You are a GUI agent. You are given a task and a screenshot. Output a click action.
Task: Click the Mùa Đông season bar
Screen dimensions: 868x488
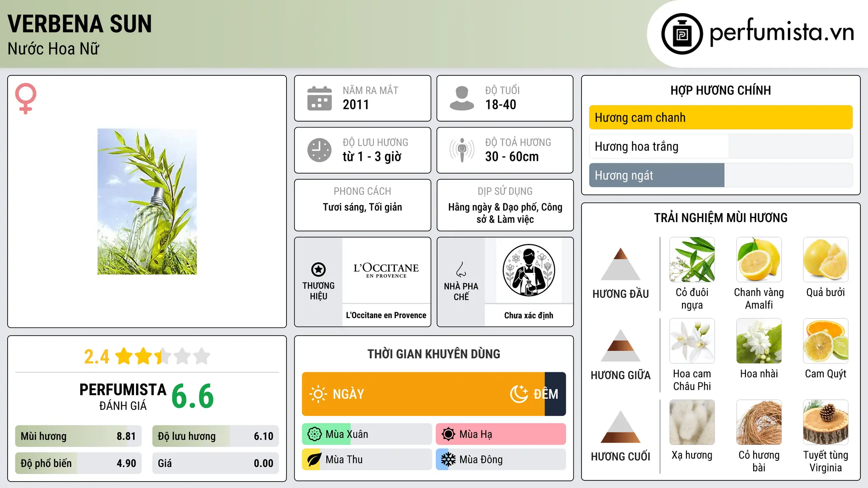501,460
